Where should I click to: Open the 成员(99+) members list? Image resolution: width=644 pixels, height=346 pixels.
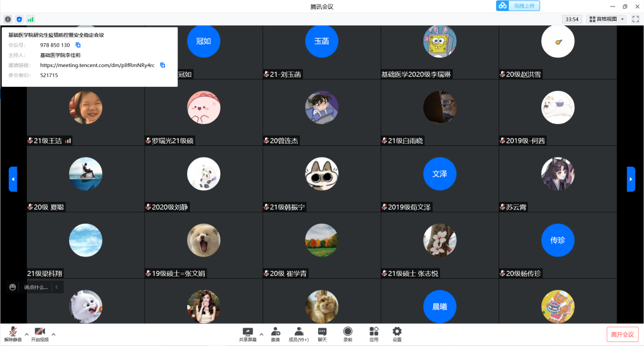pyautogui.click(x=298, y=334)
